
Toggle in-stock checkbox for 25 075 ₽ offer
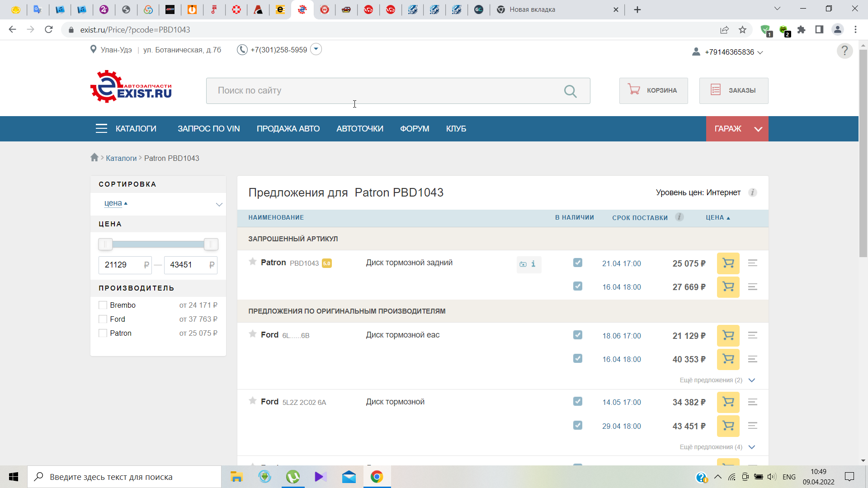578,263
